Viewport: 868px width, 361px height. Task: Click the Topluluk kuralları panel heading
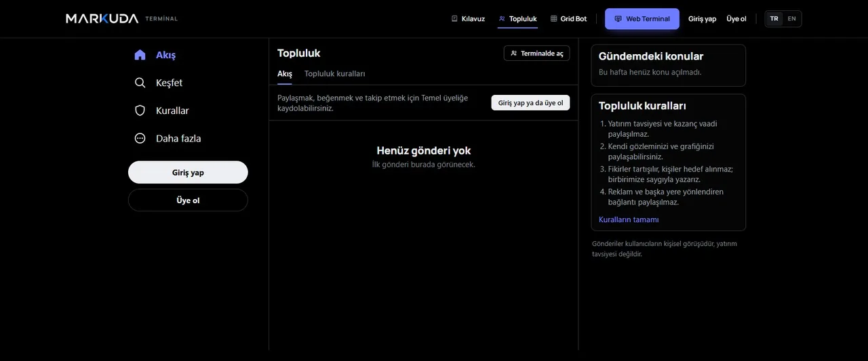pyautogui.click(x=642, y=106)
